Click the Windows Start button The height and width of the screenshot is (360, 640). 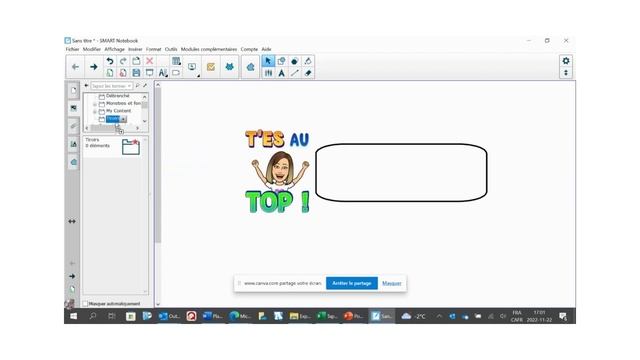[x=73, y=316]
